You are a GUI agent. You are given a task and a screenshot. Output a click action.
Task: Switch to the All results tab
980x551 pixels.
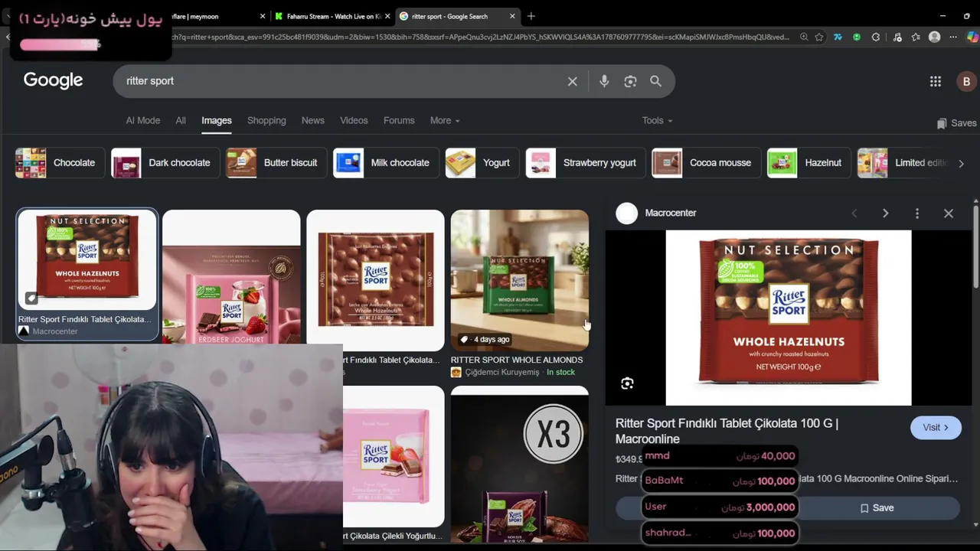181,121
